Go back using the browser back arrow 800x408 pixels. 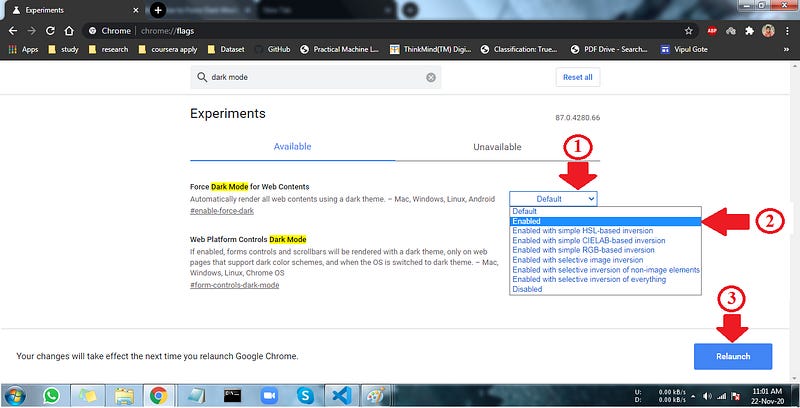click(13, 31)
